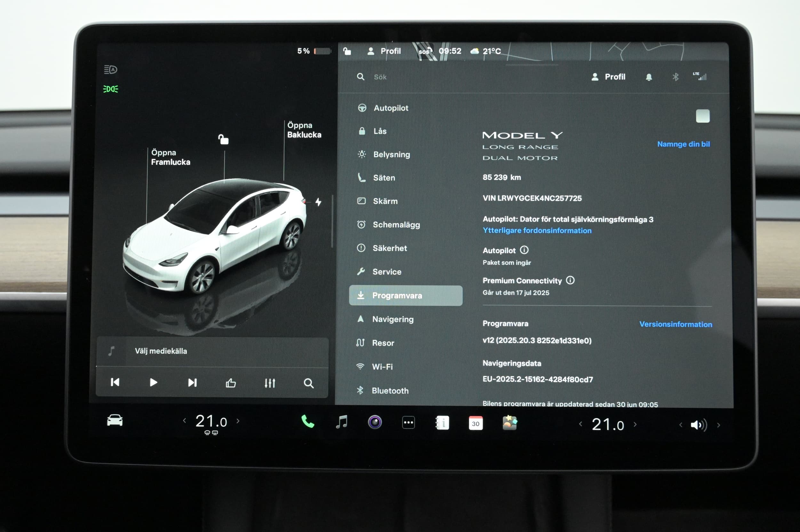Tap the info icon next to Autopilot
This screenshot has height=532, width=800.
pos(524,250)
